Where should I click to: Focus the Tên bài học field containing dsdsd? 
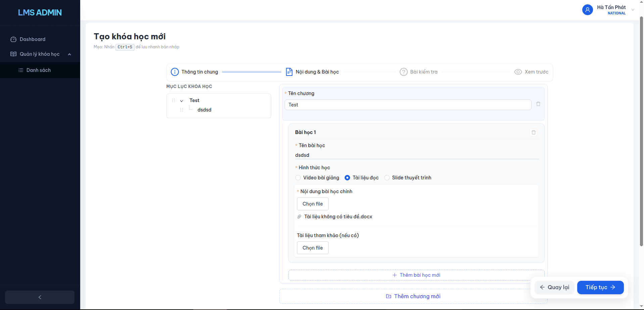point(417,155)
